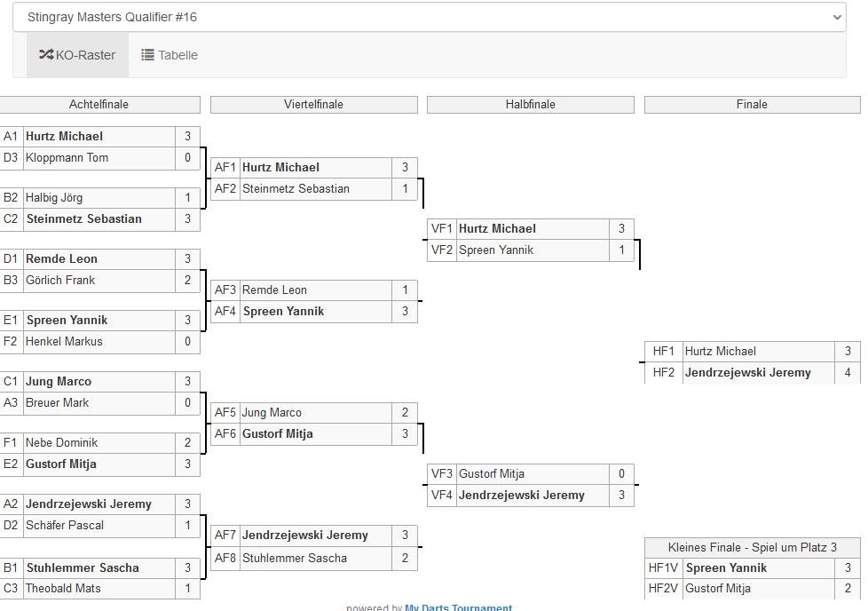The image size is (868, 611).
Task: Switch to the KO-Raster tab
Action: coord(77,55)
